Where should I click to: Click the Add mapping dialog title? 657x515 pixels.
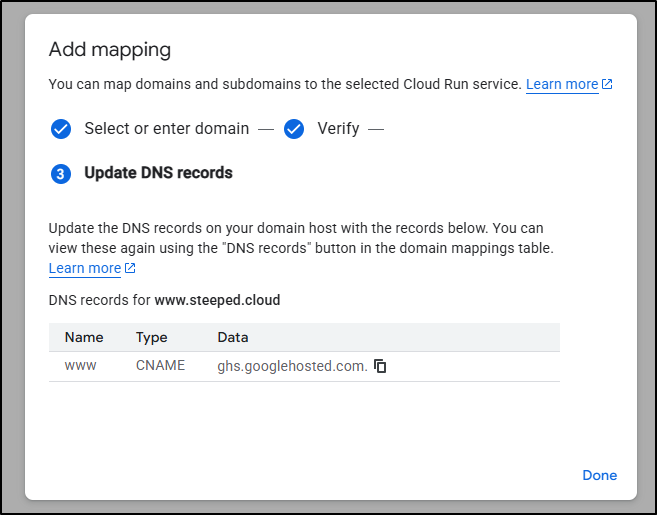110,50
